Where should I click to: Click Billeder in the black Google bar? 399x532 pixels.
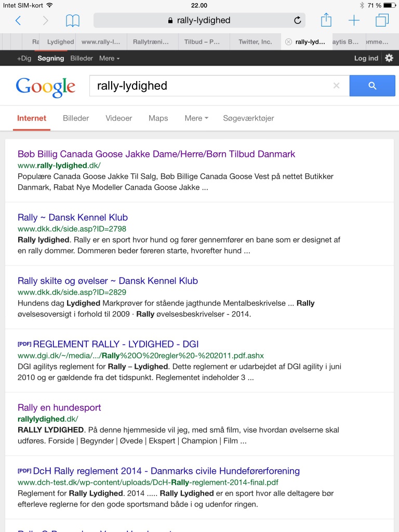click(x=82, y=58)
